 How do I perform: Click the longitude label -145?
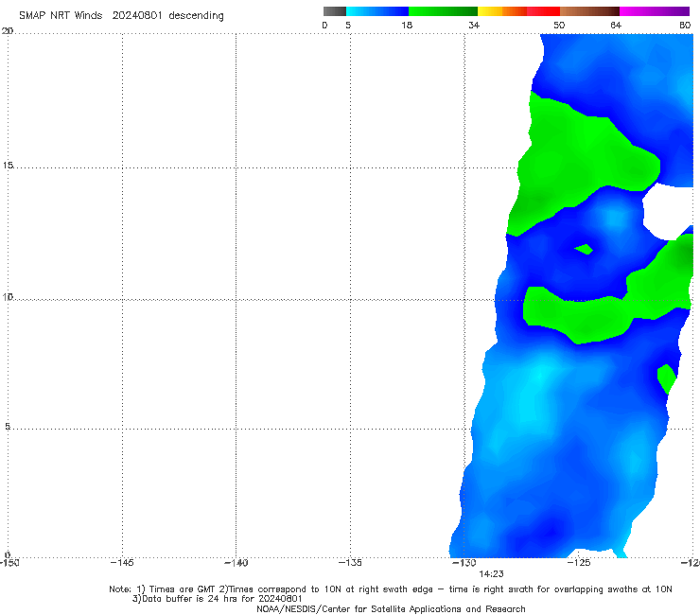(x=121, y=563)
